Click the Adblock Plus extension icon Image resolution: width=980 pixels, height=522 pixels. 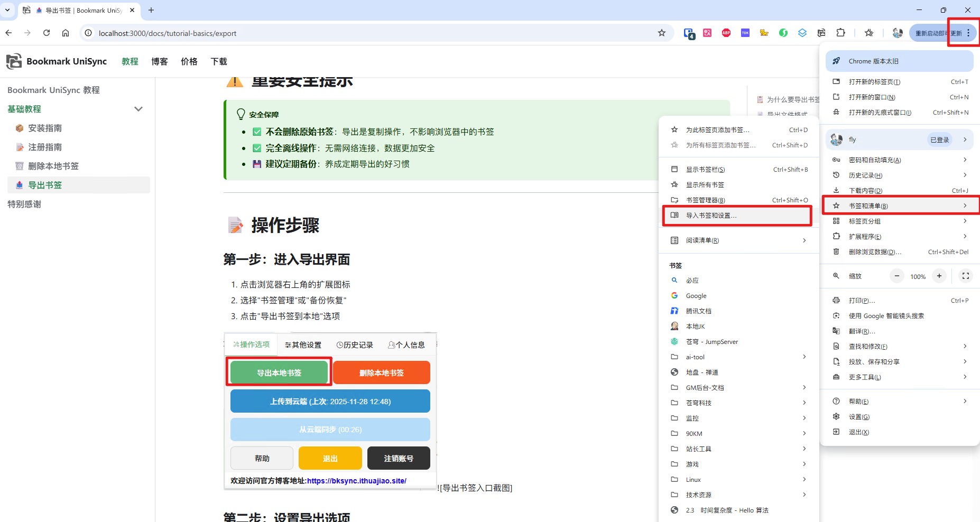coord(726,33)
